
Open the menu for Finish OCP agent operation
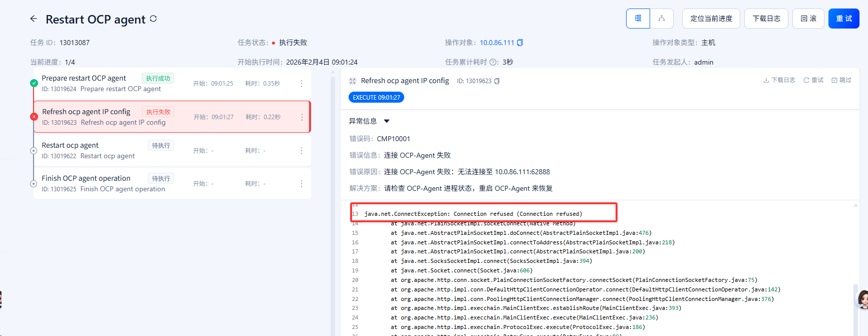[301, 184]
